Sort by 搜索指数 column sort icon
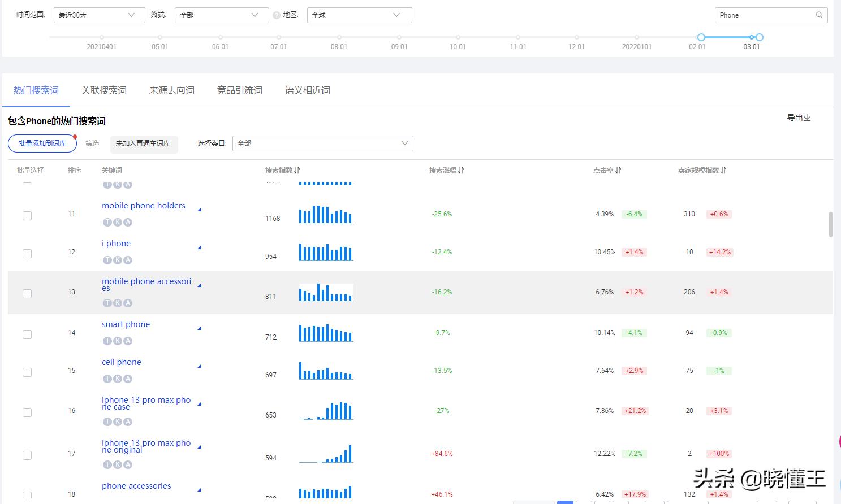 297,170
